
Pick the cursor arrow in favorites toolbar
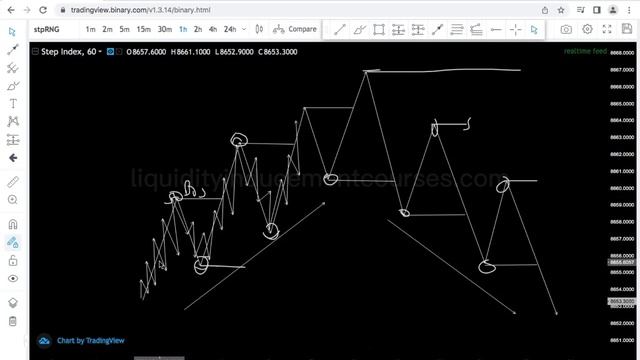(x=534, y=29)
